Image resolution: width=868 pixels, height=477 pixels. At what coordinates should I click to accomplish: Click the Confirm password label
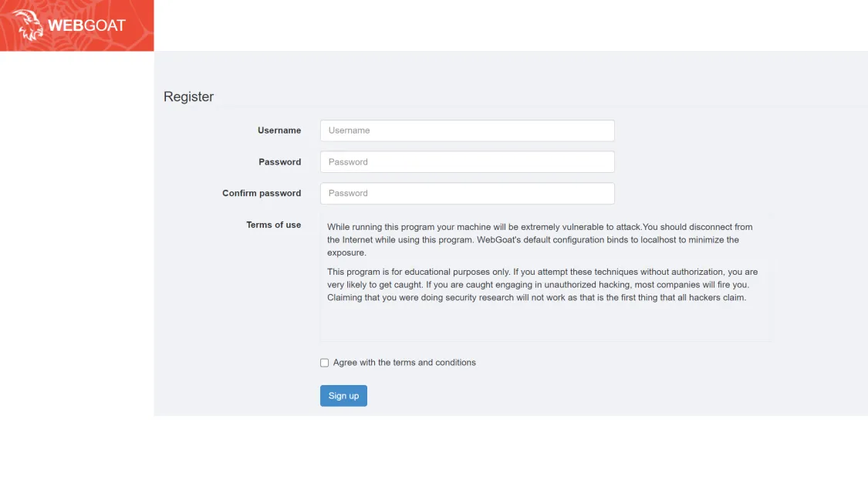click(262, 193)
